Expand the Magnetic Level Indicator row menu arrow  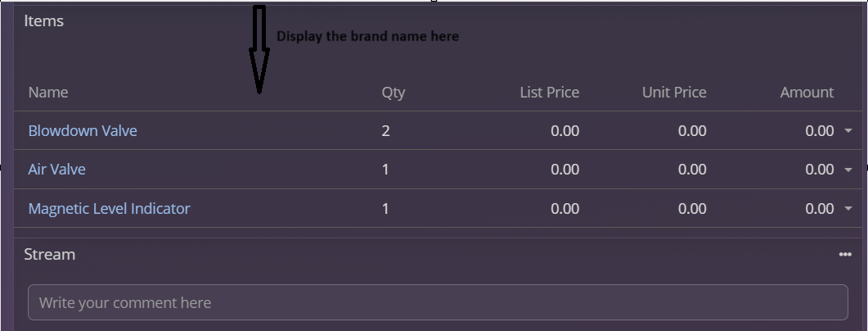tap(848, 209)
